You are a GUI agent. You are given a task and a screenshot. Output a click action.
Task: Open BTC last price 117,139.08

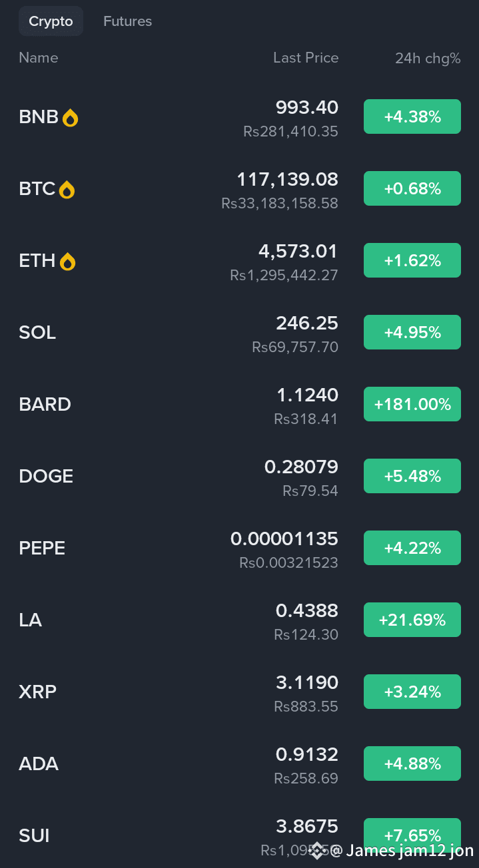point(288,179)
